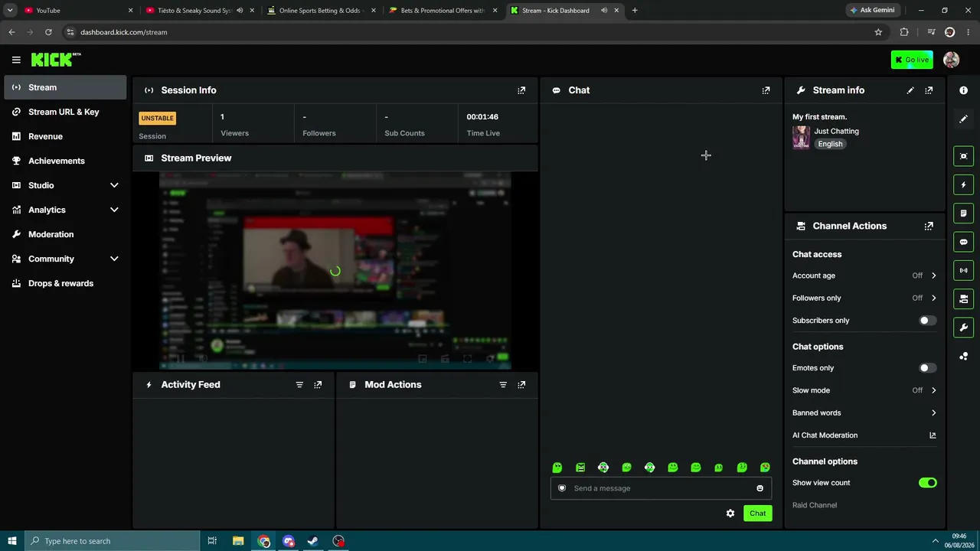Click Ask Gemini button in Chrome
Screen dimensions: 980x551
coord(872,10)
